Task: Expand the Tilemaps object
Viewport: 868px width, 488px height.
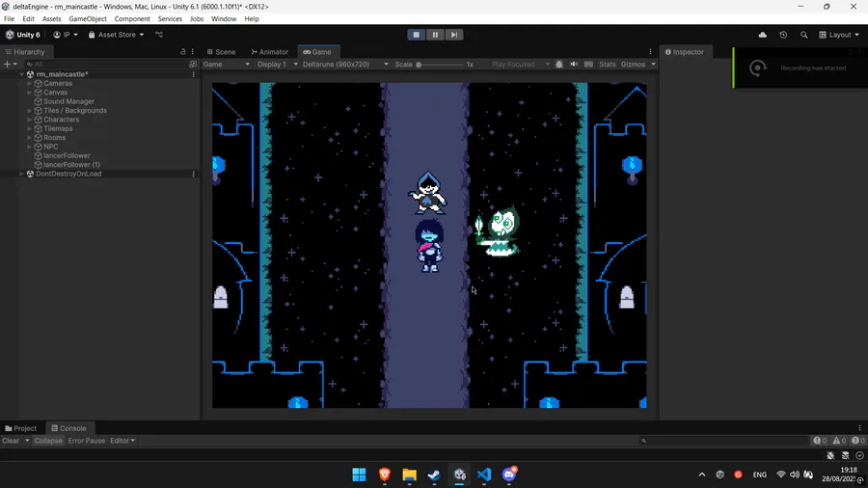Action: pos(29,128)
